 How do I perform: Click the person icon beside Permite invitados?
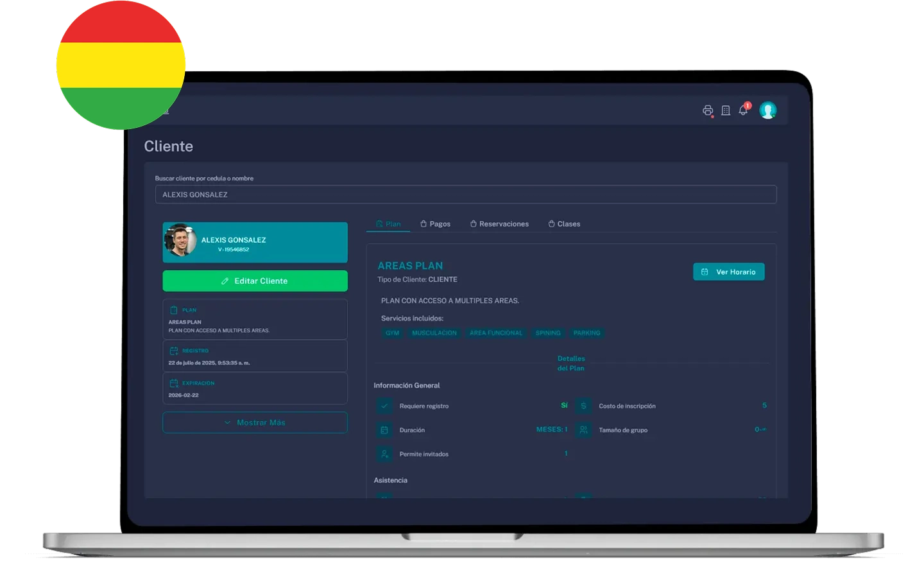point(384,454)
